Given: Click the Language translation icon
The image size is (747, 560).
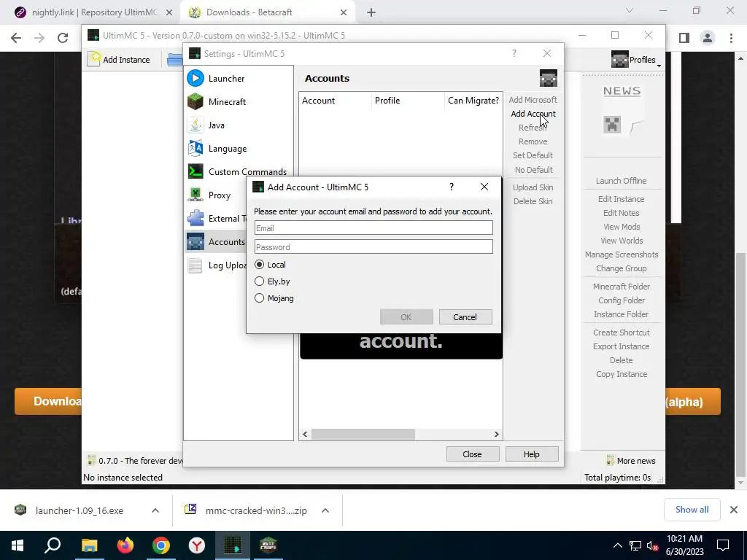Looking at the screenshot, I should [x=196, y=148].
